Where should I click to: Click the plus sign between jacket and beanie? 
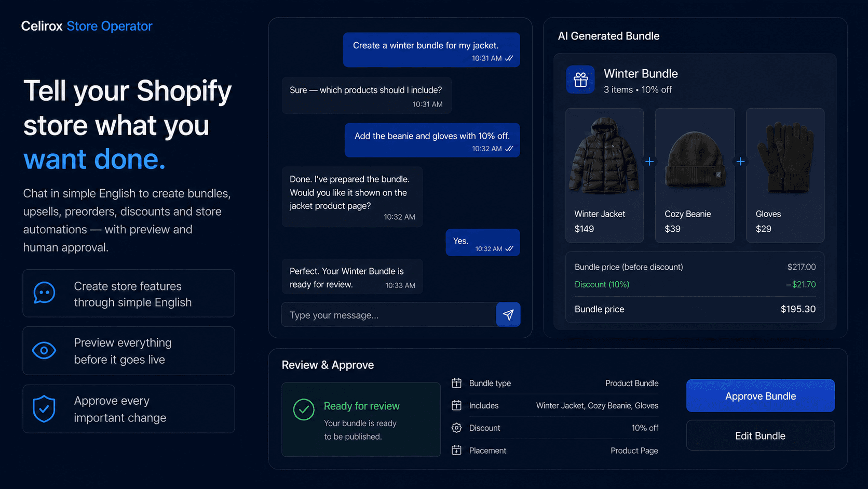649,162
